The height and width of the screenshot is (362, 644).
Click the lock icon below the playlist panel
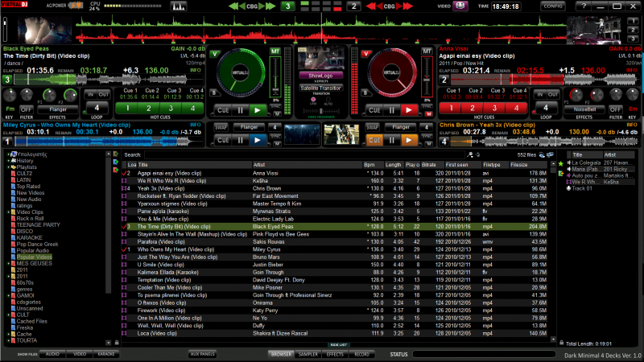click(561, 343)
